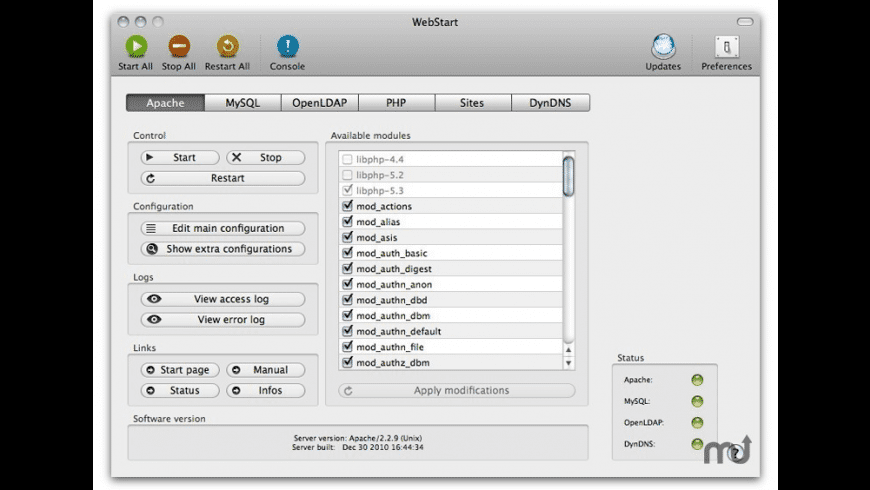
Task: Switch to the PHP tab
Action: click(x=396, y=103)
